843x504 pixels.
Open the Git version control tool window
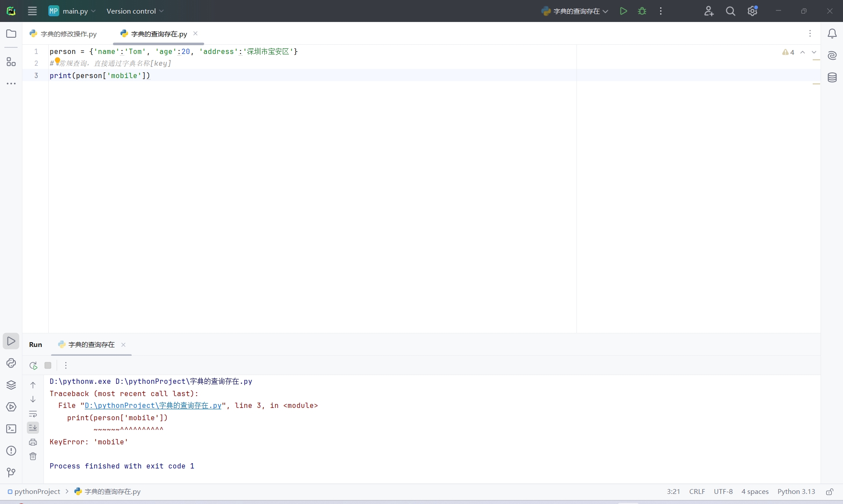point(11,472)
